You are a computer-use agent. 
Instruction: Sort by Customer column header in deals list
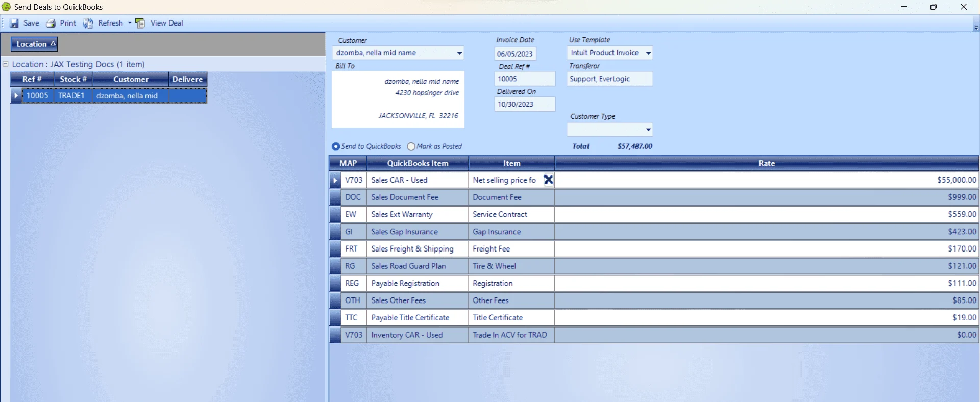tap(131, 79)
